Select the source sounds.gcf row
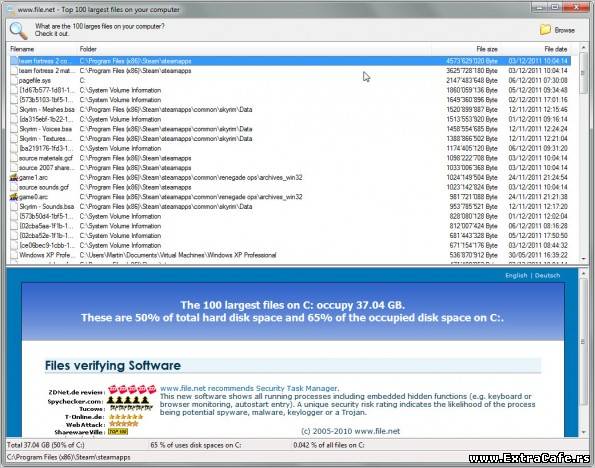 point(290,187)
